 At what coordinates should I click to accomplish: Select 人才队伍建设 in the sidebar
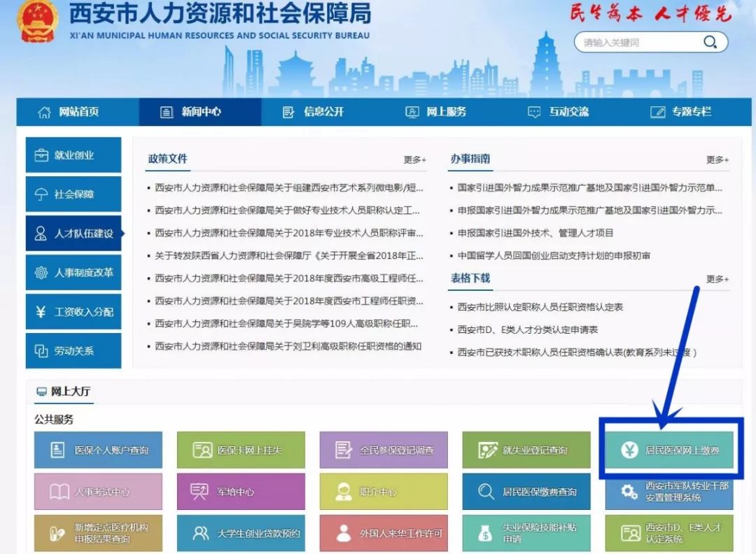[x=73, y=233]
